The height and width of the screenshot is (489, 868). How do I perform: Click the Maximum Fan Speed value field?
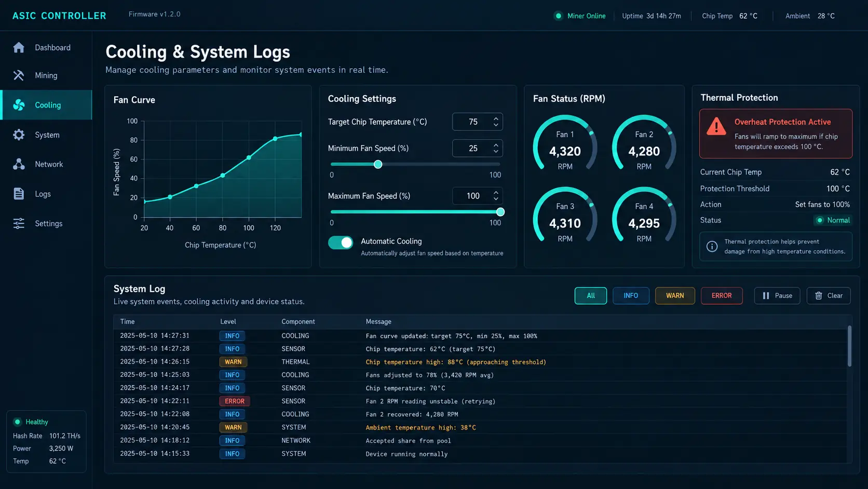tap(478, 196)
